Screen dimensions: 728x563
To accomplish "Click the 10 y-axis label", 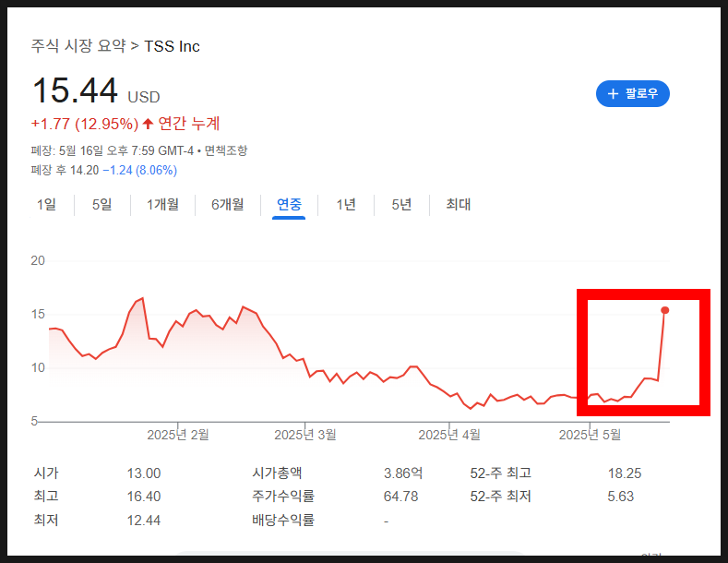I will pos(38,368).
